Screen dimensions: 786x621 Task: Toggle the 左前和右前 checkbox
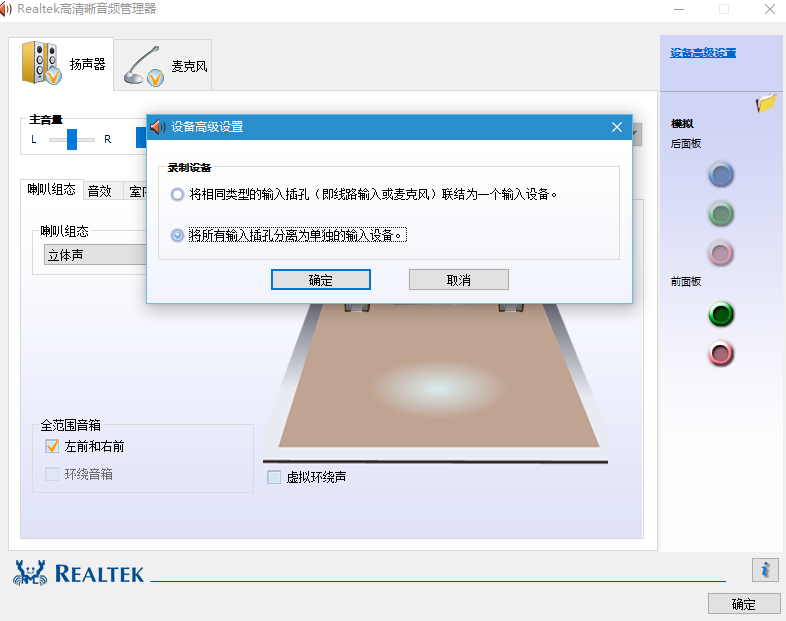(x=53, y=447)
